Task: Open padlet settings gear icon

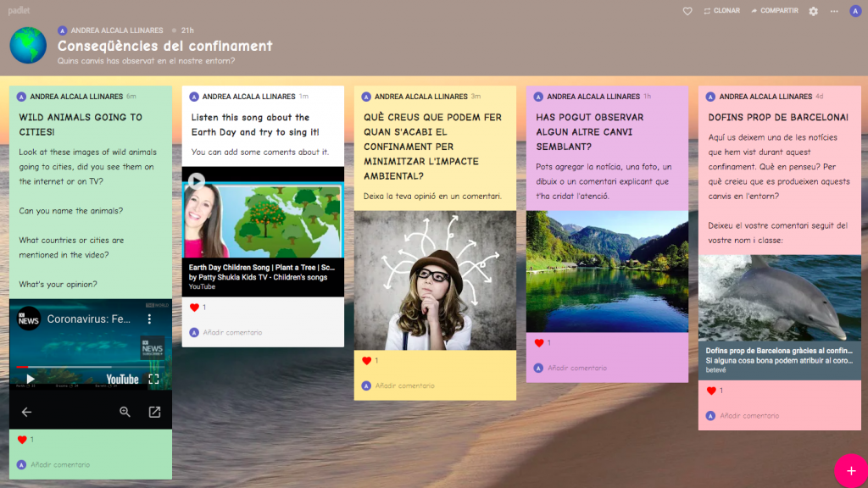Action: click(814, 11)
